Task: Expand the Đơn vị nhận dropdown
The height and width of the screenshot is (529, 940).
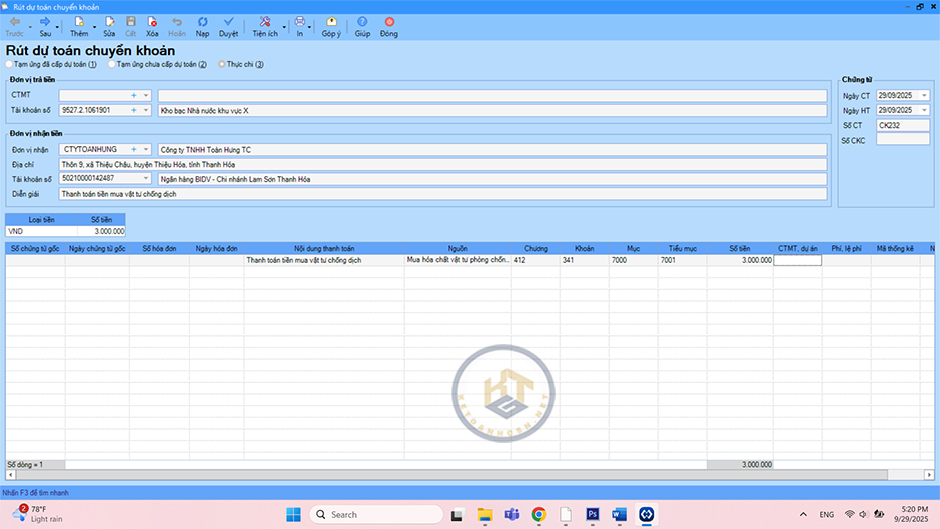Action: [x=146, y=149]
